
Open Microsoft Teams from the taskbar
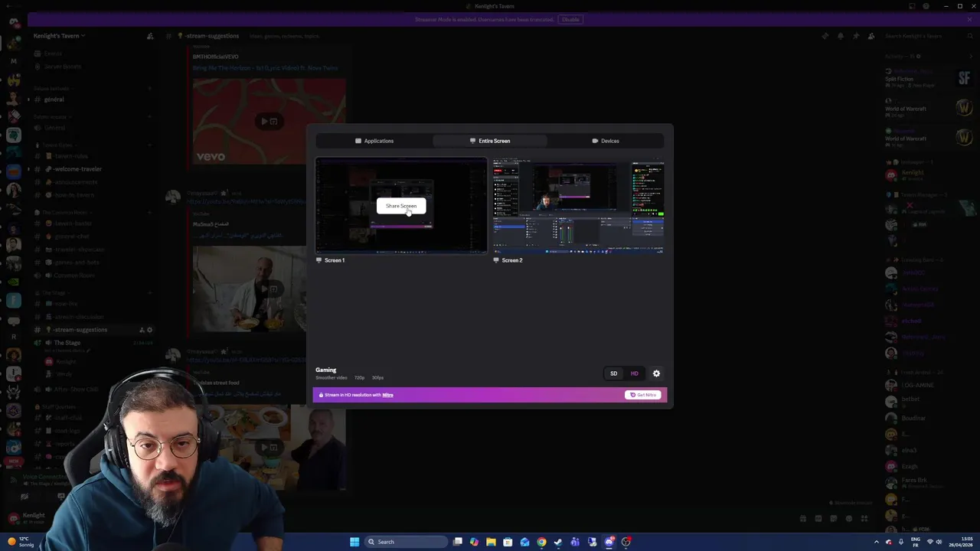click(x=575, y=542)
